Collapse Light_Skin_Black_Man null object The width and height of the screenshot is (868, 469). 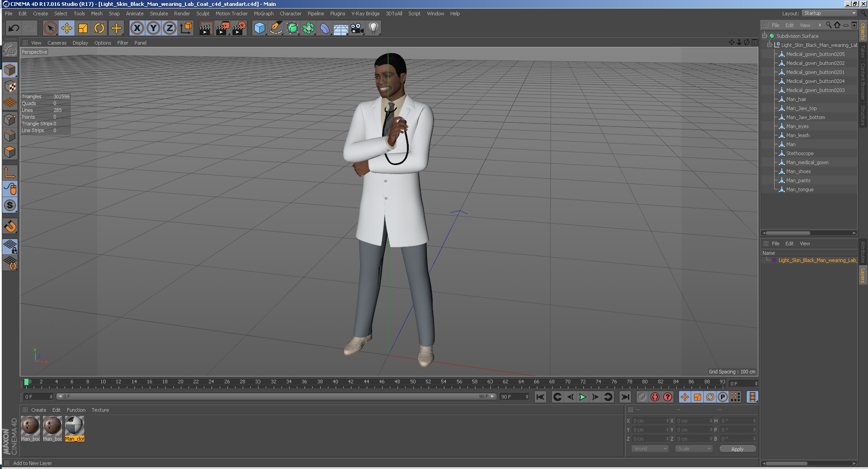tap(770, 45)
